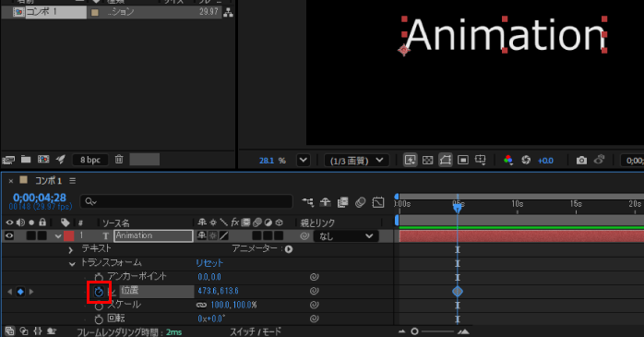Screen dimensions: 644x337
Task: Toggle region of interest icon
Action: (x=463, y=160)
